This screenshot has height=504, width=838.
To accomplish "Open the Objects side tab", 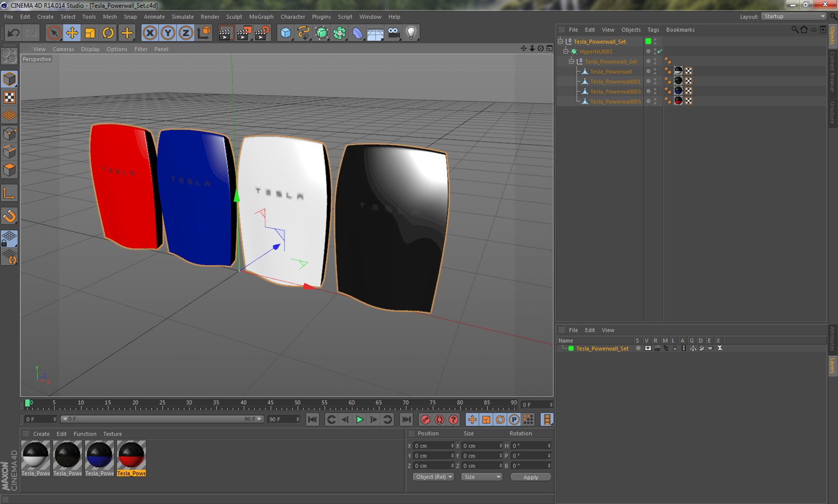I will [x=832, y=35].
